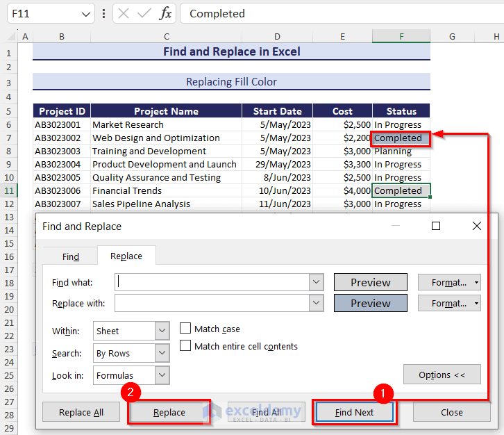
Task: Select the Status header cell
Action: [401, 111]
